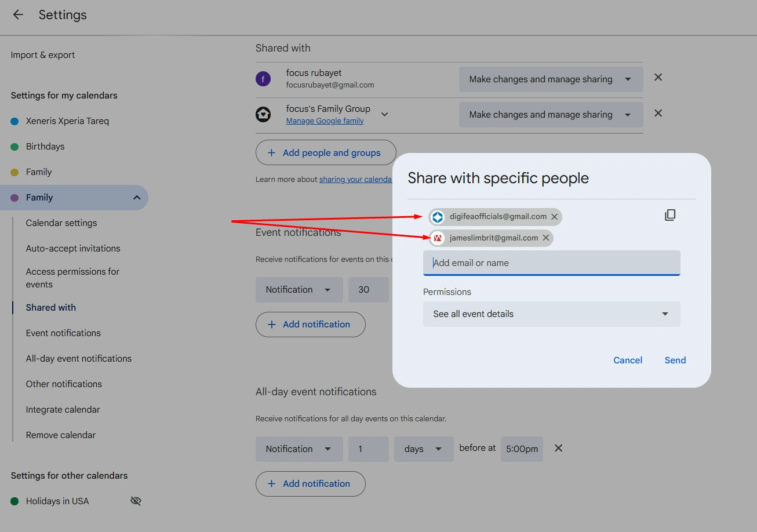Open permission dropdown for focus rubayet
Viewport: 757px width, 532px height.
tap(551, 79)
